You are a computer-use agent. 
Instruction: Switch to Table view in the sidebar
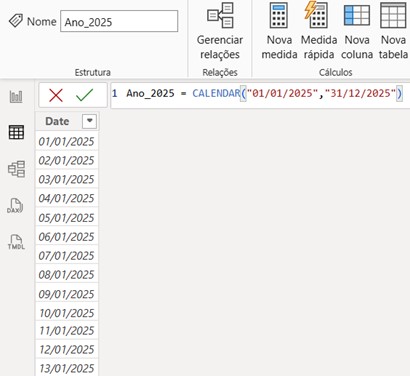pos(16,132)
